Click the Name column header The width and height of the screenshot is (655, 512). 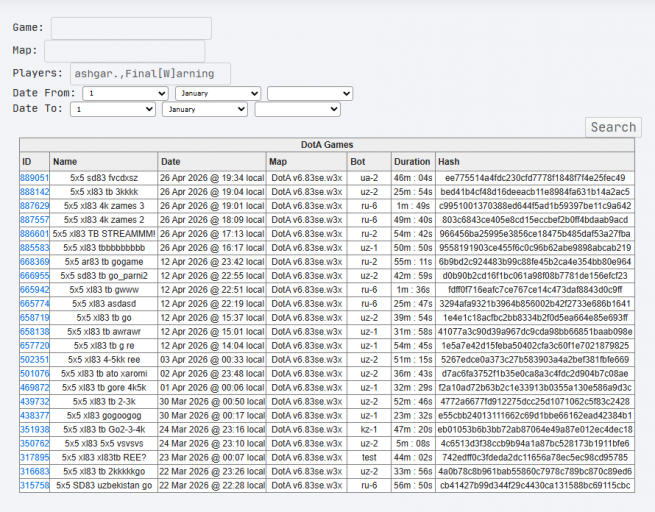click(104, 162)
